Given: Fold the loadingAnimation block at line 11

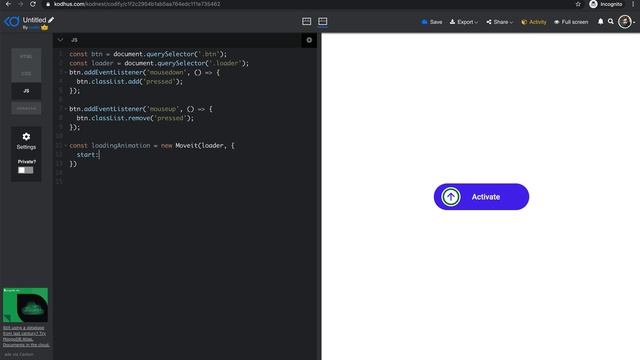Looking at the screenshot, I should coord(66,145).
